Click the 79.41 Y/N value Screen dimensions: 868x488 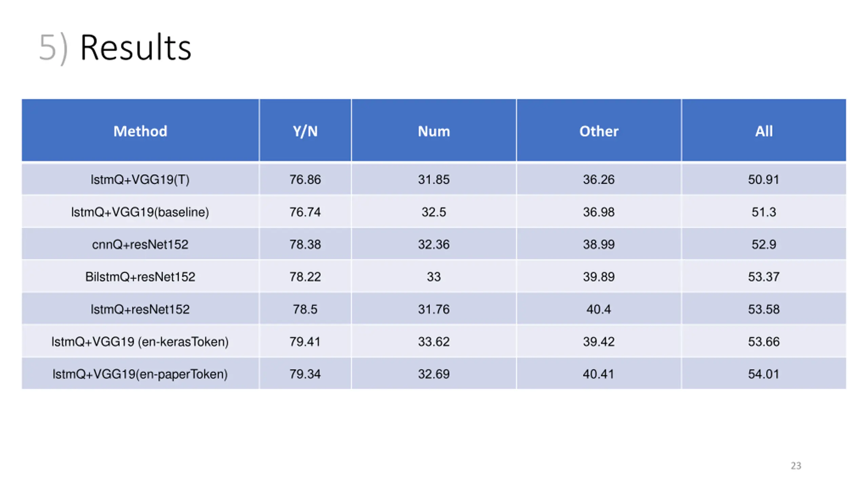pyautogui.click(x=305, y=342)
